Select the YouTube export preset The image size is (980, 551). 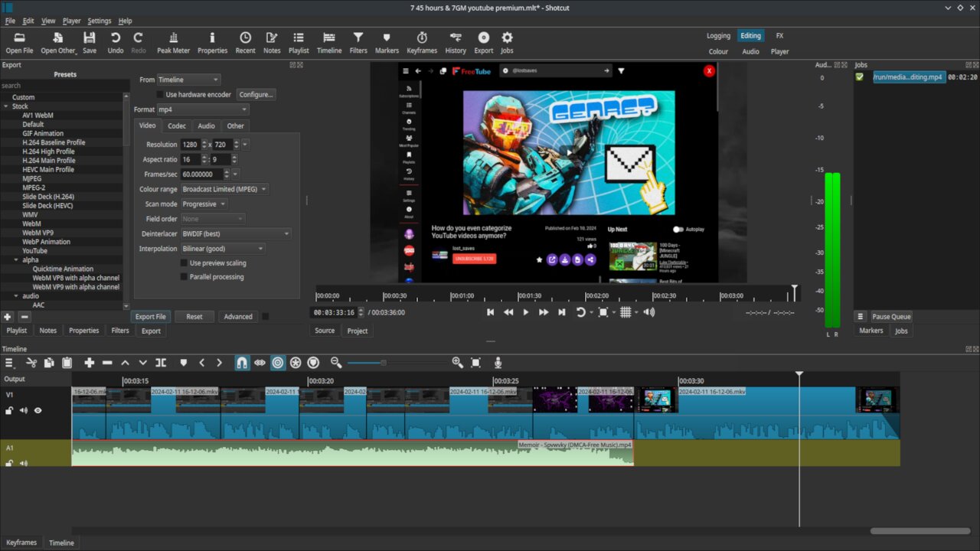point(34,251)
